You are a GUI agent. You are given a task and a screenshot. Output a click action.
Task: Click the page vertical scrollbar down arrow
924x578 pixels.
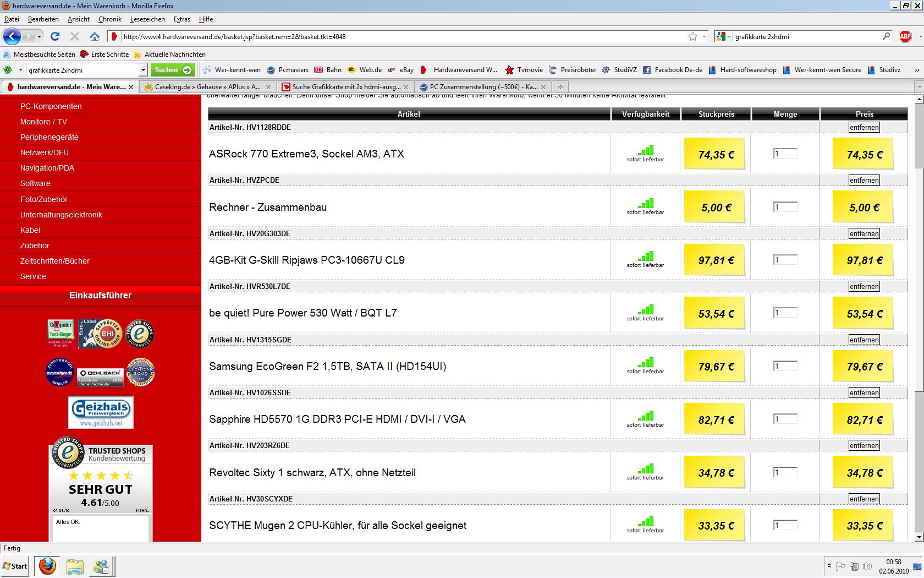click(x=919, y=537)
